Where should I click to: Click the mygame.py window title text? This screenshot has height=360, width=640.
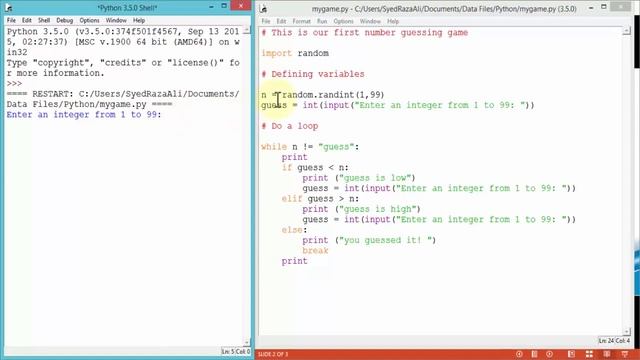pyautogui.click(x=444, y=9)
